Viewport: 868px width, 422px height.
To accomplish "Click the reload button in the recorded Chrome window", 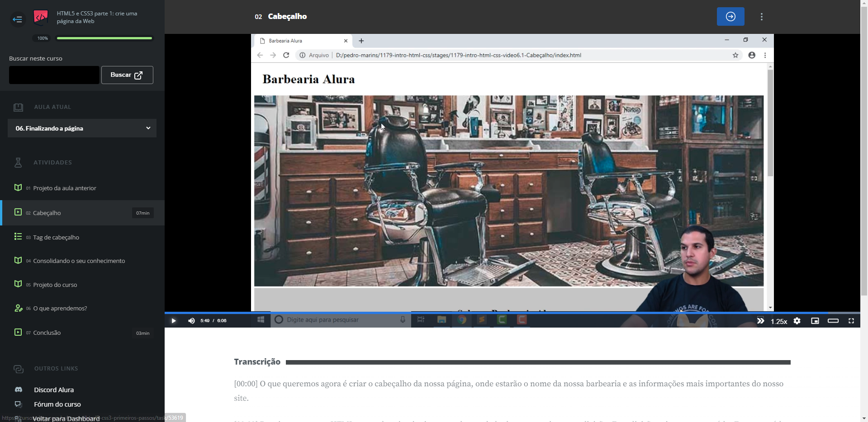I will 286,55.
